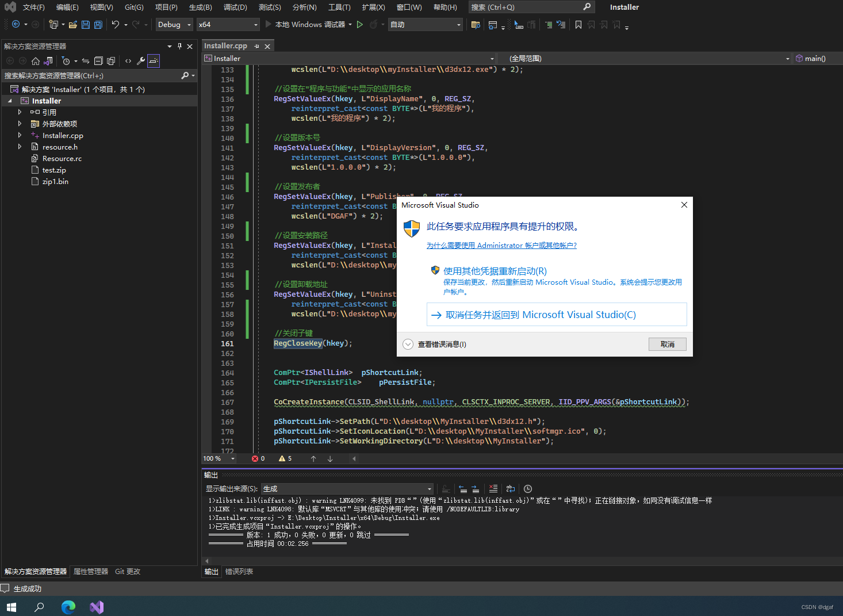
Task: Toggle word wrap in Output pane
Action: (511, 489)
